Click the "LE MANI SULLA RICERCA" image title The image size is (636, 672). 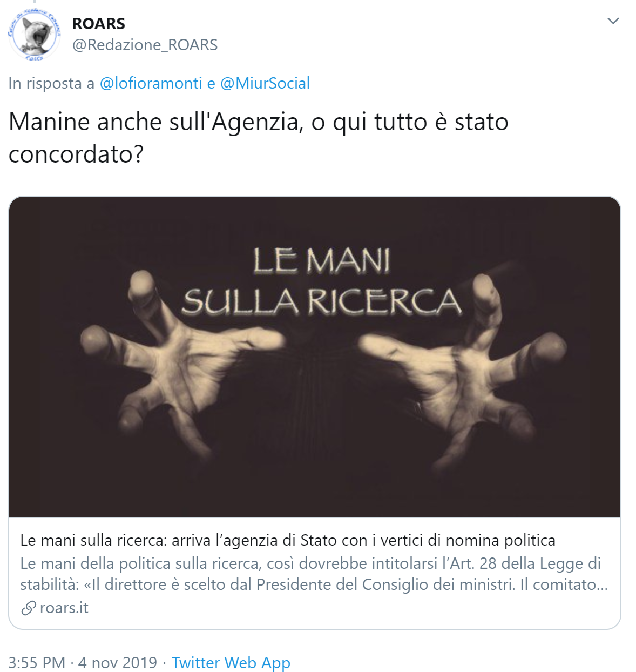[x=322, y=281]
